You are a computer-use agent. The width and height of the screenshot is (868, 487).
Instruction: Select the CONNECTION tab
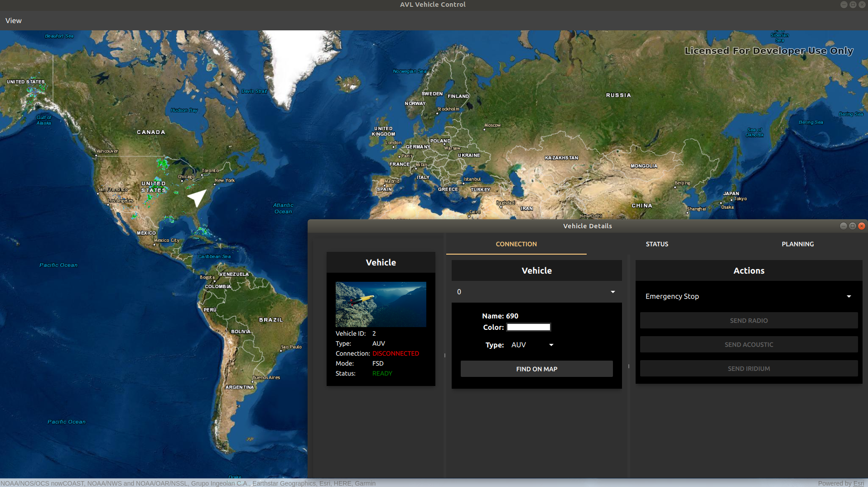(x=516, y=244)
